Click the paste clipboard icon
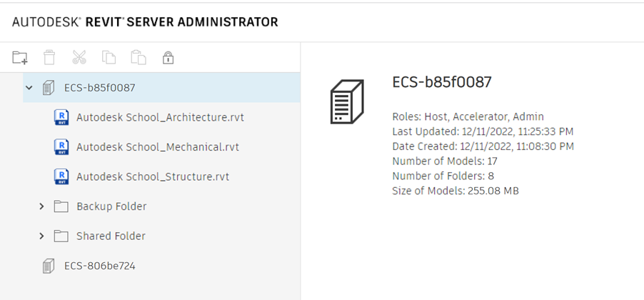The image size is (644, 300). (x=139, y=57)
